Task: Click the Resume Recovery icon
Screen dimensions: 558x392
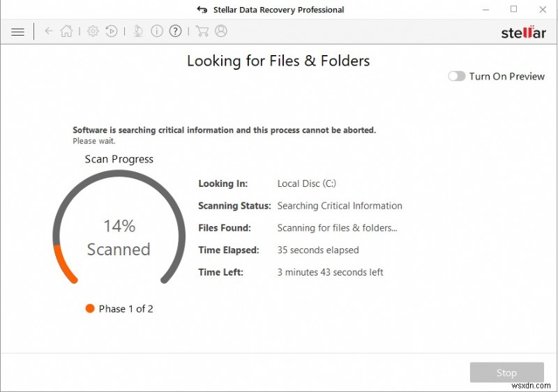Action: [x=112, y=31]
